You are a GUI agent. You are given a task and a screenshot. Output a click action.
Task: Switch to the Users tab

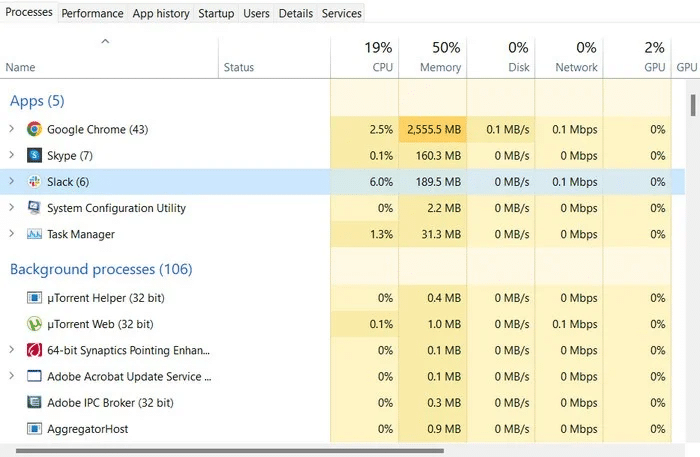(256, 13)
